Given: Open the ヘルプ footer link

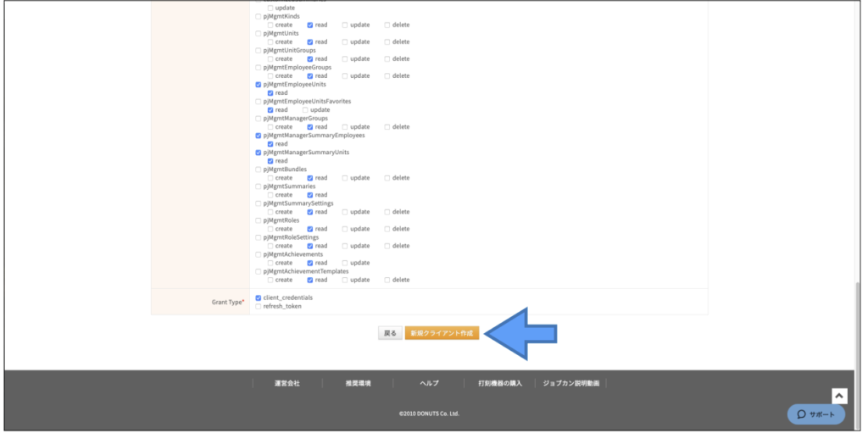Looking at the screenshot, I should (x=429, y=383).
